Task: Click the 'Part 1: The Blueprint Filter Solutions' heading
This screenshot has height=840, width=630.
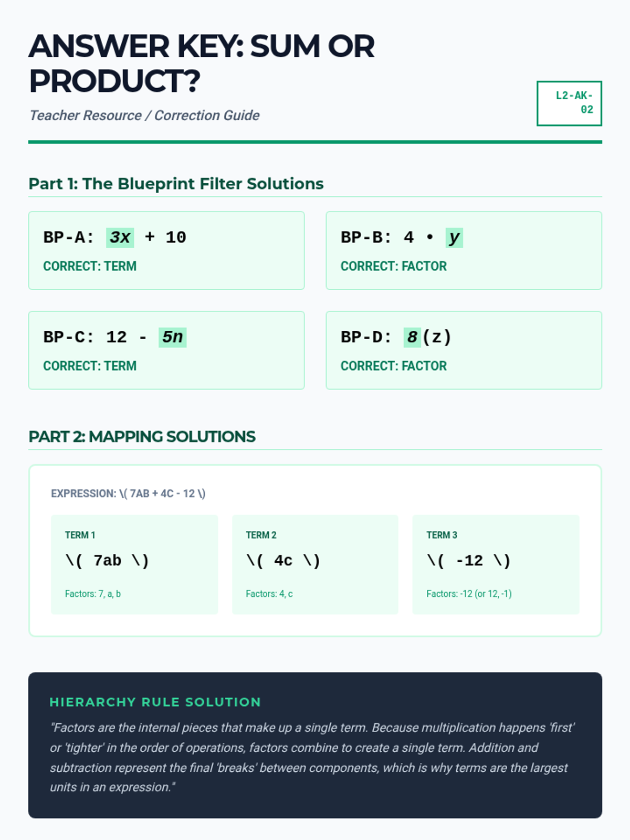Action: click(176, 184)
